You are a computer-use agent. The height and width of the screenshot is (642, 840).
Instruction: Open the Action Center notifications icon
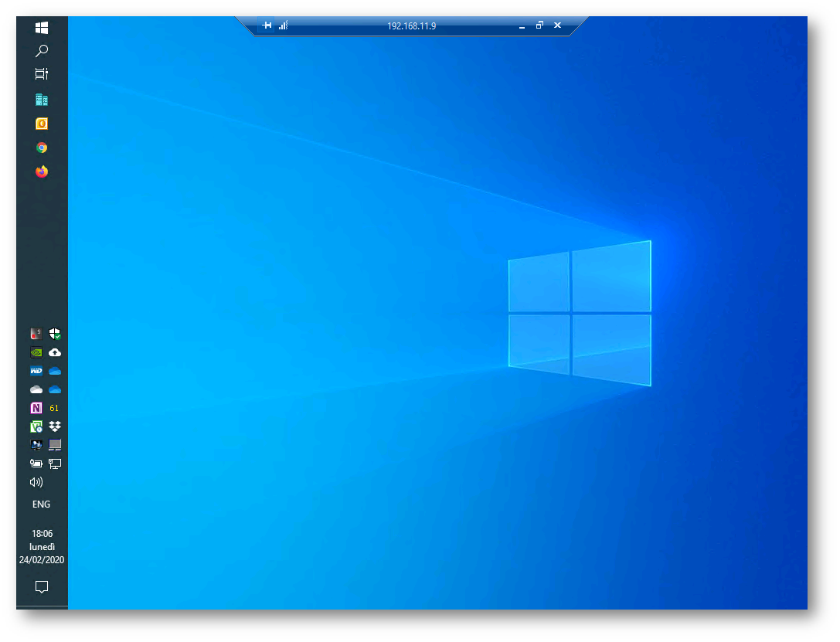click(41, 587)
